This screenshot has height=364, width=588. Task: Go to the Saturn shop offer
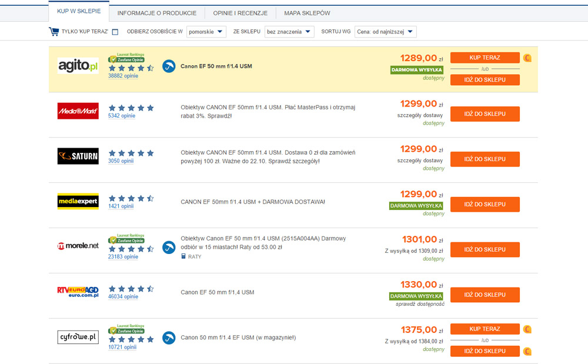tap(485, 159)
